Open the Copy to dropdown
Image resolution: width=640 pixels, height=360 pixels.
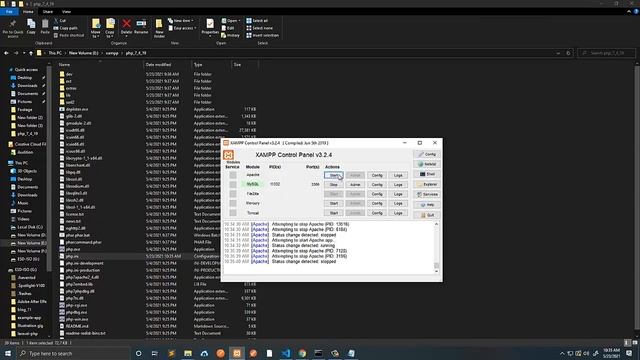coord(110,28)
